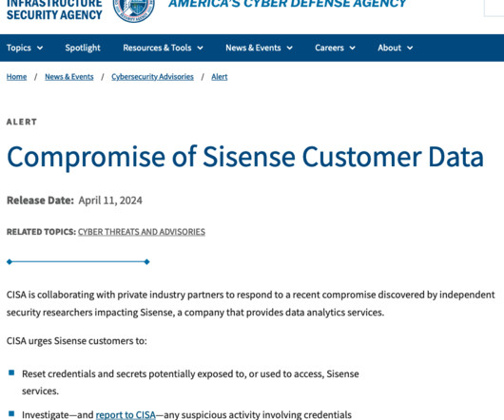Expand Resources & Tools dropdown arrow

pyautogui.click(x=200, y=48)
